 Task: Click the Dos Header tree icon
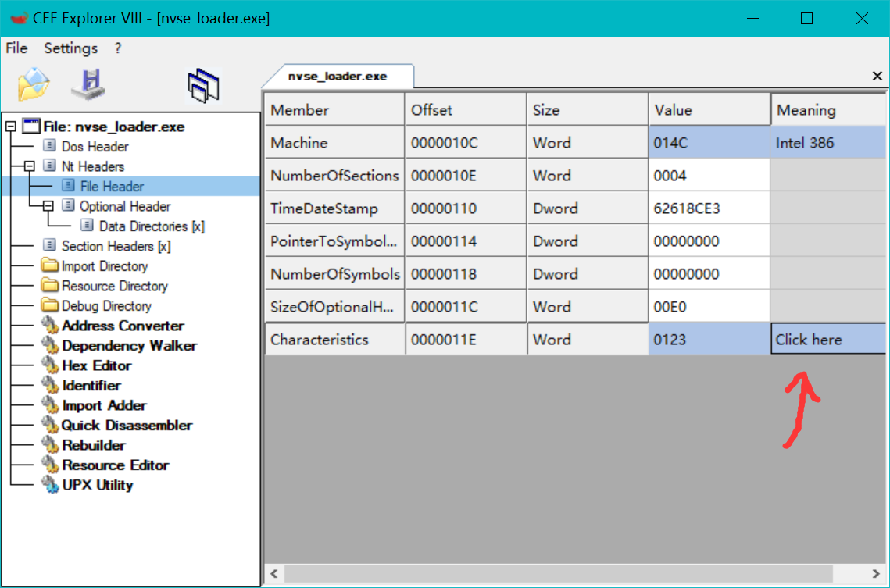tap(50, 146)
